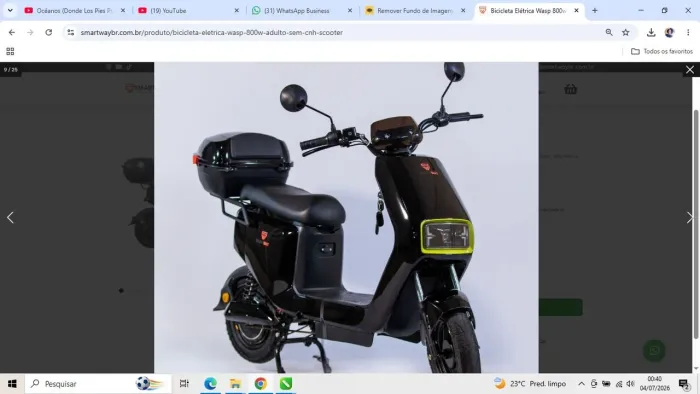The image size is (700, 394).
Task: Open the network icon in the tray
Action: pos(619,384)
